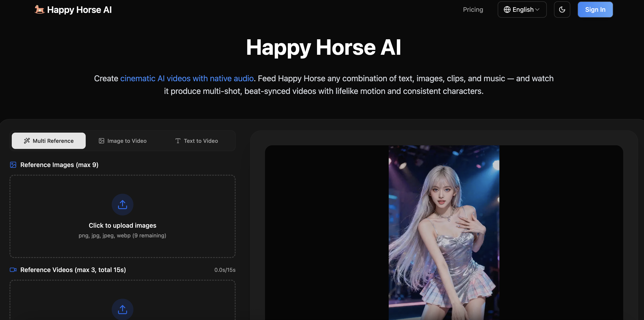The width and height of the screenshot is (644, 320).
Task: Click the large 'Happy Horse AI' heading
Action: [x=324, y=47]
